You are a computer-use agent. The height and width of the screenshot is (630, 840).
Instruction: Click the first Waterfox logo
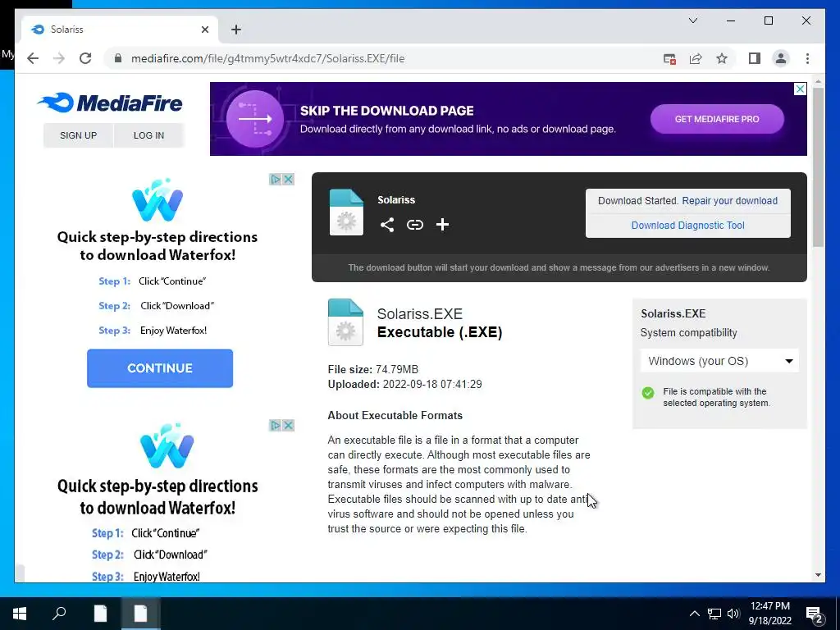tap(157, 200)
